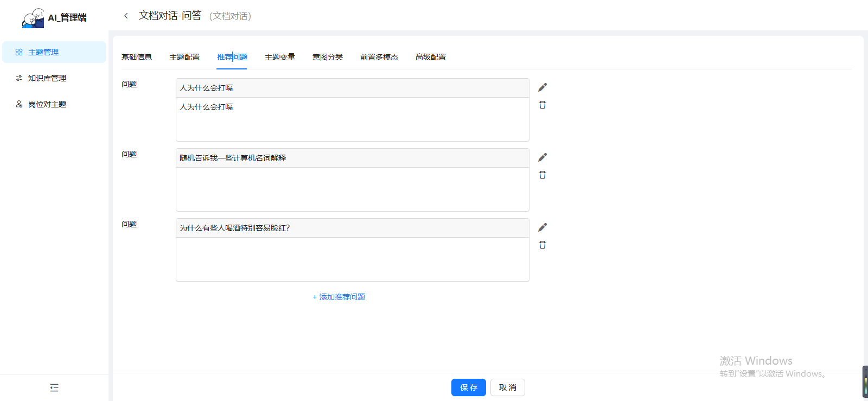The width and height of the screenshot is (868, 401).
Task: Delete the 人为什么会打嗝 question via trash icon
Action: 542,105
